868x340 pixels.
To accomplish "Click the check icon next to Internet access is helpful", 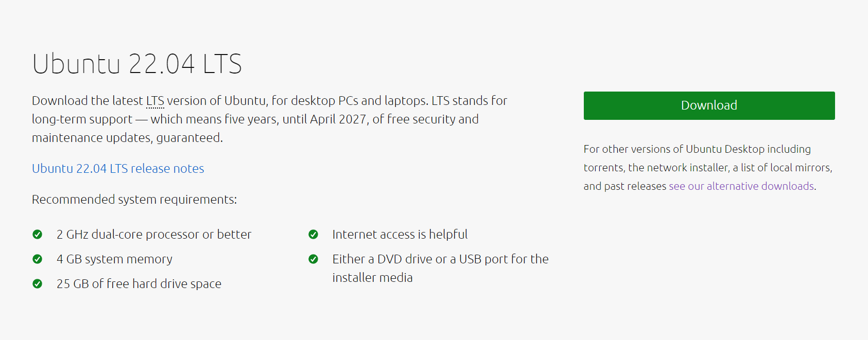I will tap(313, 235).
